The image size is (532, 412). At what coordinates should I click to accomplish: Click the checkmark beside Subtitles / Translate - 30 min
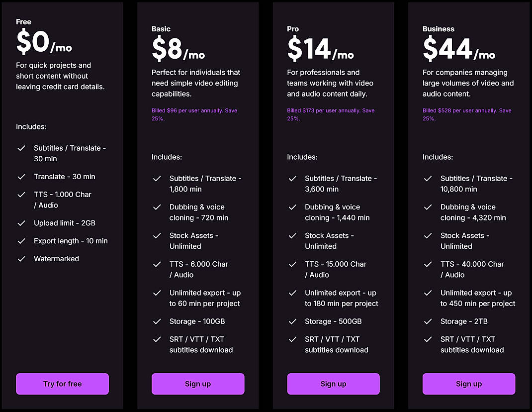coord(22,148)
